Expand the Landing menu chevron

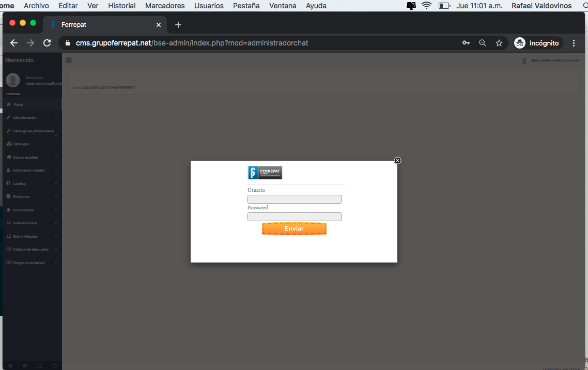56,183
